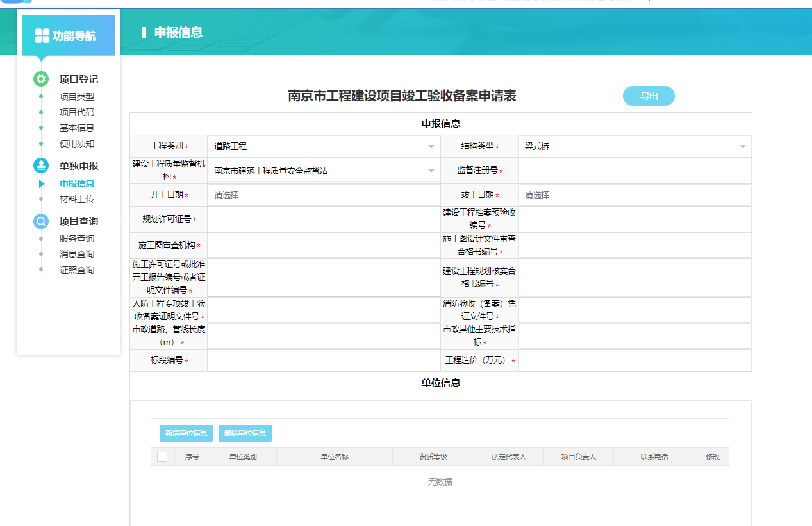Expand the 结构类型 dropdown
The image size is (812, 526).
click(634, 147)
